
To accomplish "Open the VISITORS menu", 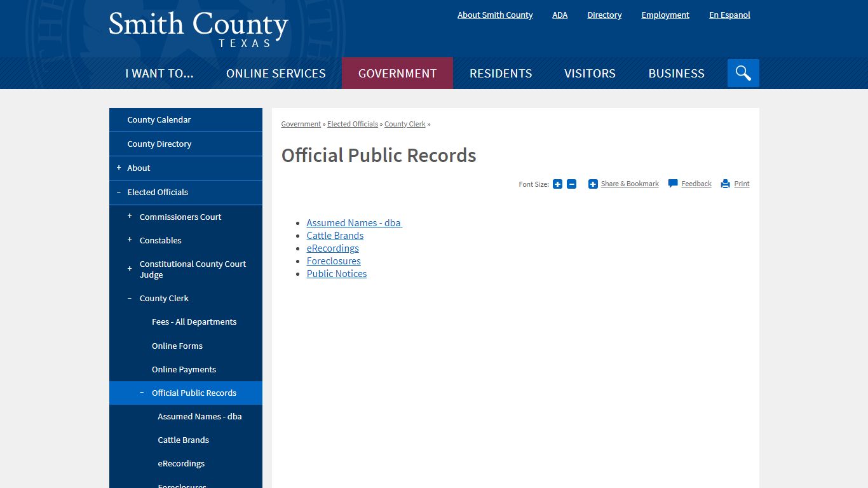I will coord(590,73).
